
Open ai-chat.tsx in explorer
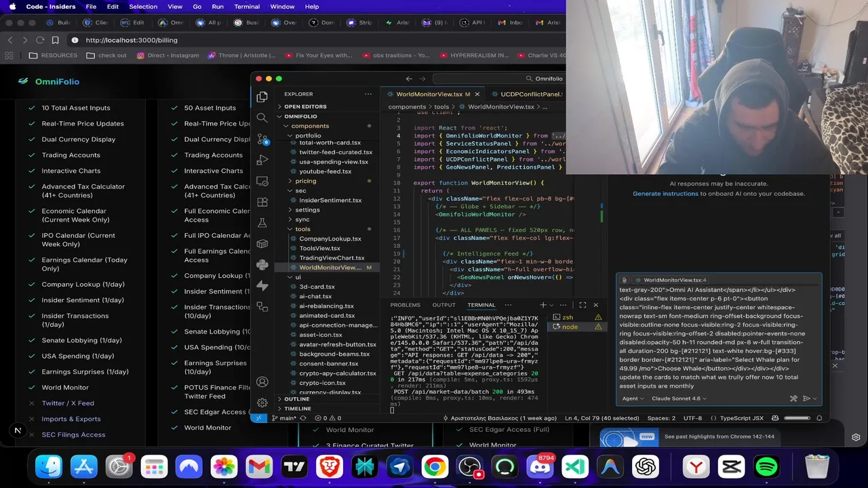click(315, 296)
